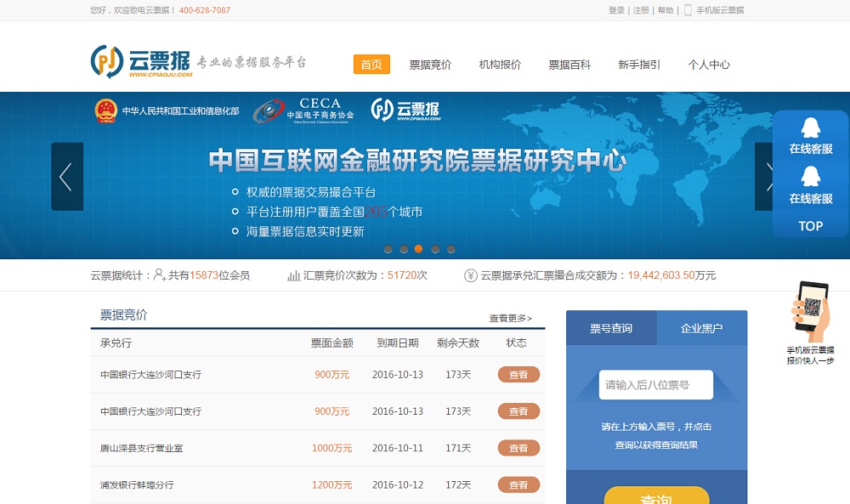Go to the fifth carousel slide dot
The height and width of the screenshot is (504, 850).
tap(451, 249)
